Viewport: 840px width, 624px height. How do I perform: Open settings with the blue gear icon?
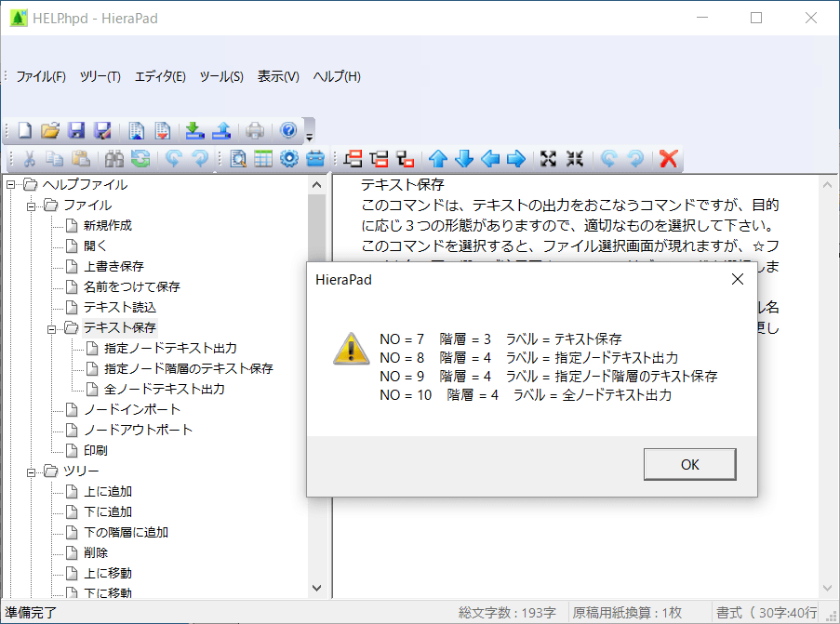pyautogui.click(x=289, y=158)
